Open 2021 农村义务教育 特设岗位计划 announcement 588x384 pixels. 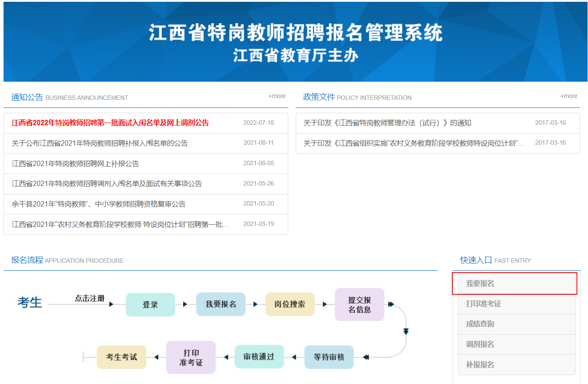(120, 225)
